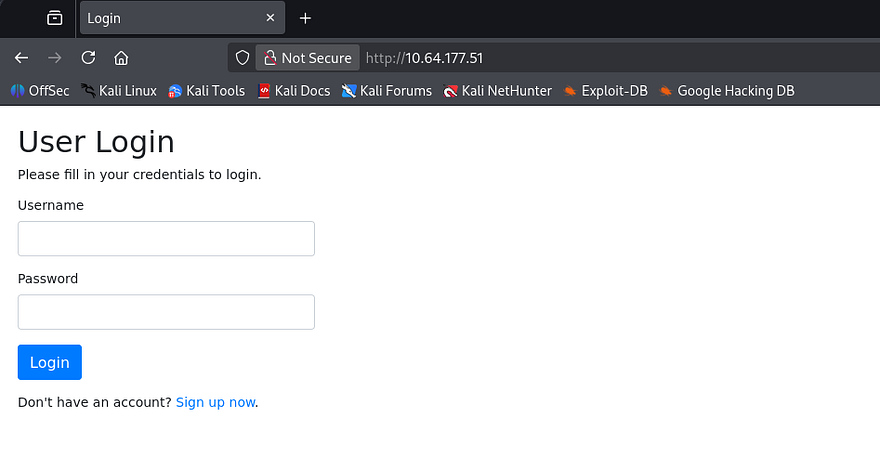Reload the current page
Screen dimensions: 880x455
click(x=88, y=58)
